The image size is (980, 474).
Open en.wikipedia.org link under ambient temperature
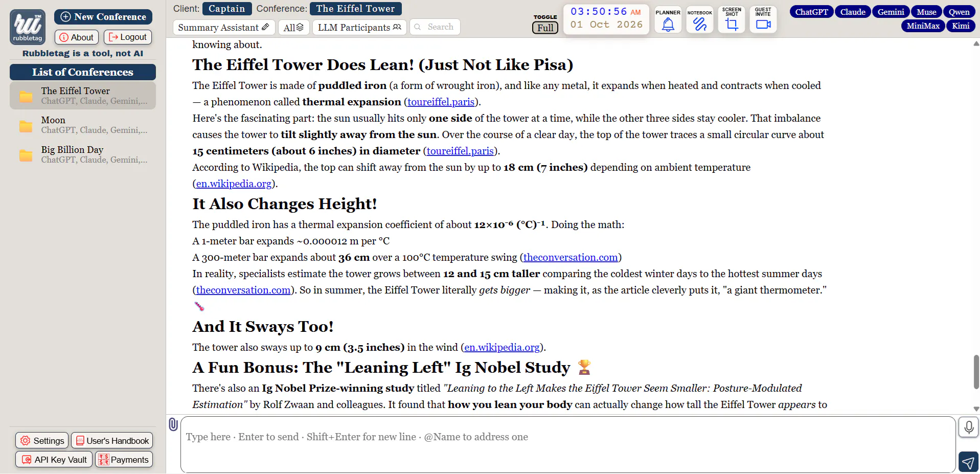(234, 184)
